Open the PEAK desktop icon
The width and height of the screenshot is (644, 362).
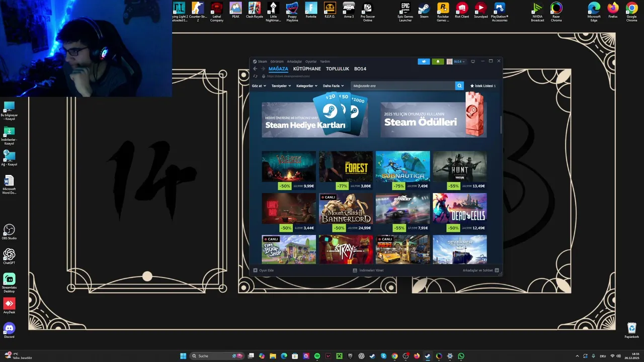pos(235,10)
